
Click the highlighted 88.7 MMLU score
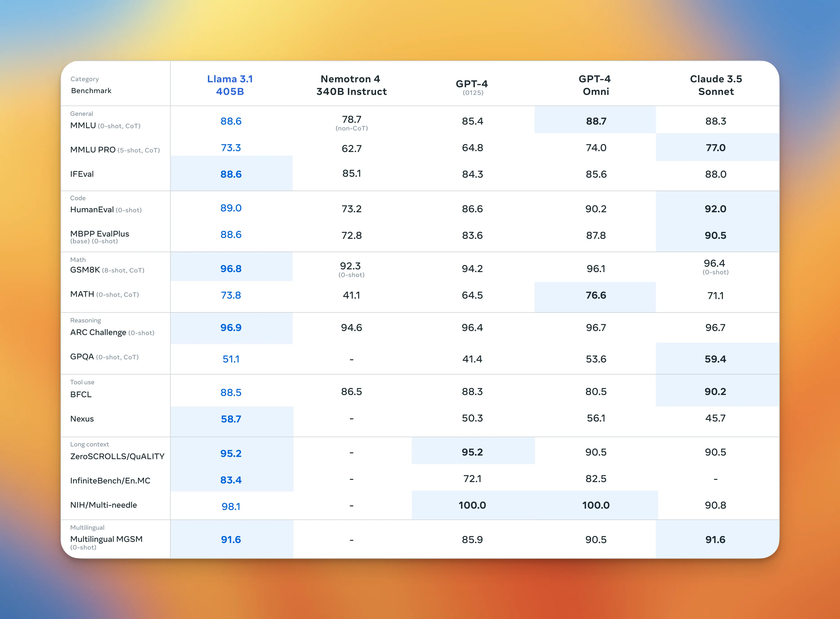[x=596, y=121]
